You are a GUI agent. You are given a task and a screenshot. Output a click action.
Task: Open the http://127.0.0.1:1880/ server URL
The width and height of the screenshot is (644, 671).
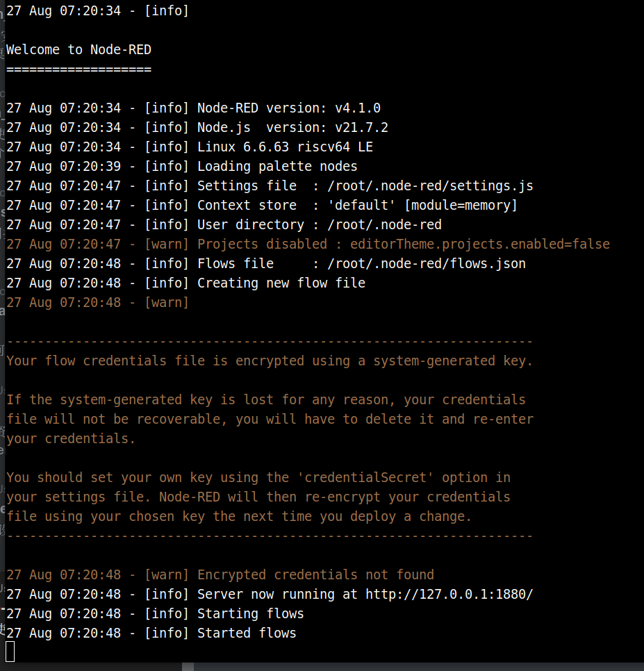[x=449, y=595]
